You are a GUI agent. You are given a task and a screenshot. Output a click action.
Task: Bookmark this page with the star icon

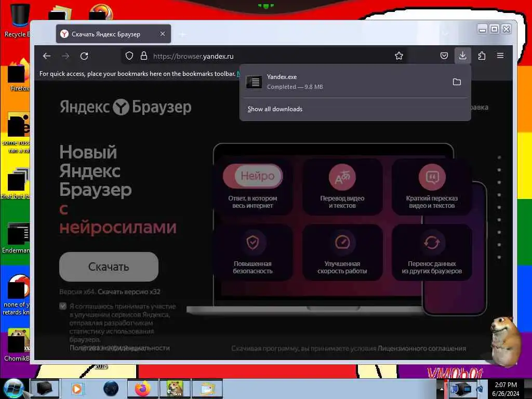click(399, 56)
